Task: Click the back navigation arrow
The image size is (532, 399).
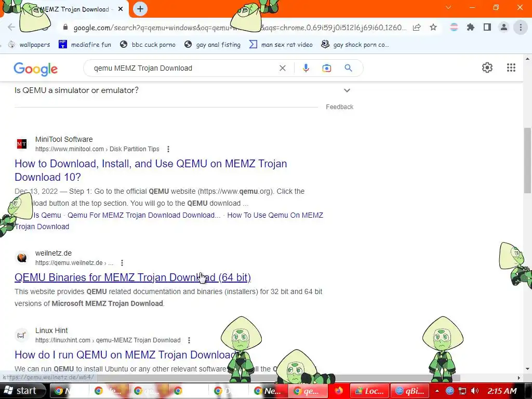Action: pos(11,27)
